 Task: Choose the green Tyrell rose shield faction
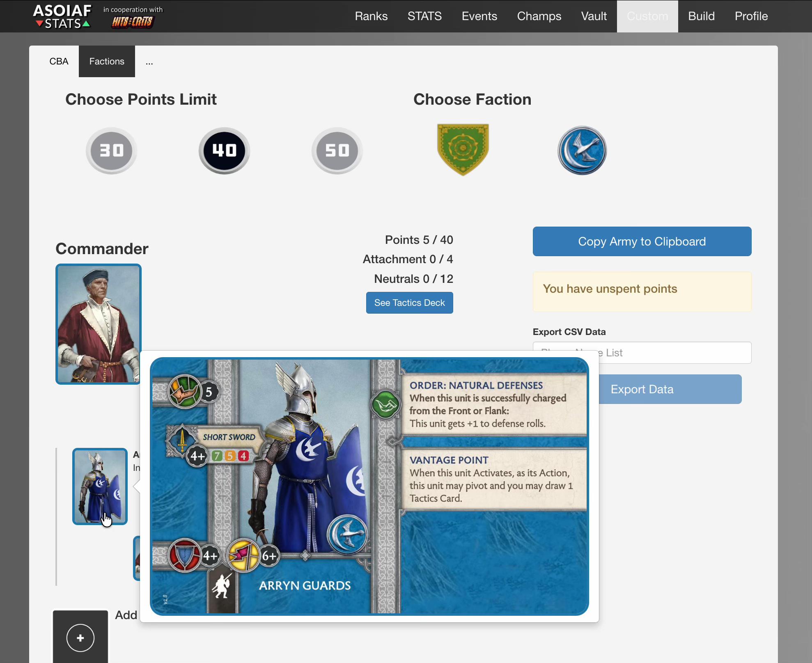[463, 150]
